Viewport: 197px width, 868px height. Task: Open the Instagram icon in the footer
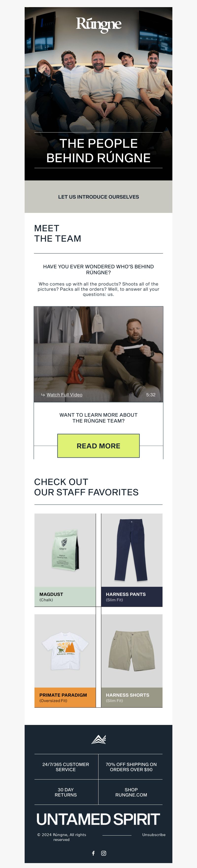coord(104,853)
